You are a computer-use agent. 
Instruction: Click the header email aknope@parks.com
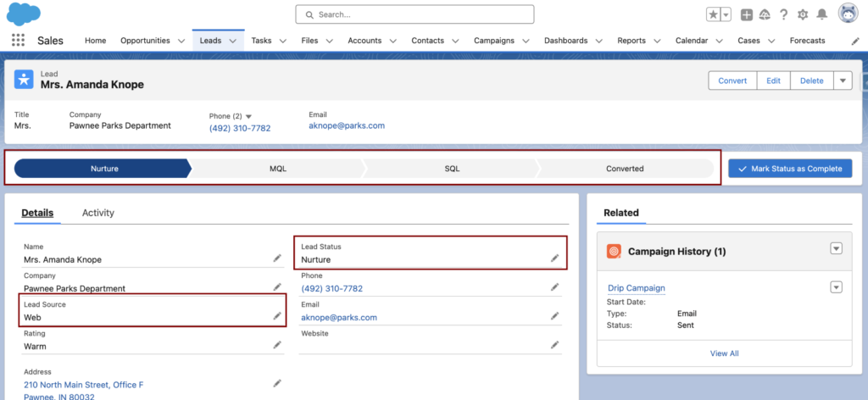coord(347,125)
